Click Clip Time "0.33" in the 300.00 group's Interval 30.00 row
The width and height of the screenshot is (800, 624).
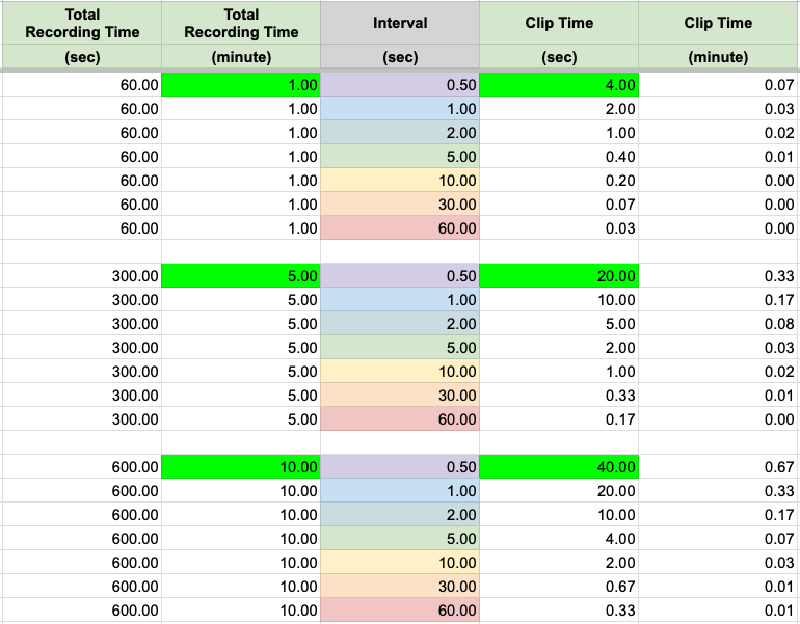[559, 395]
